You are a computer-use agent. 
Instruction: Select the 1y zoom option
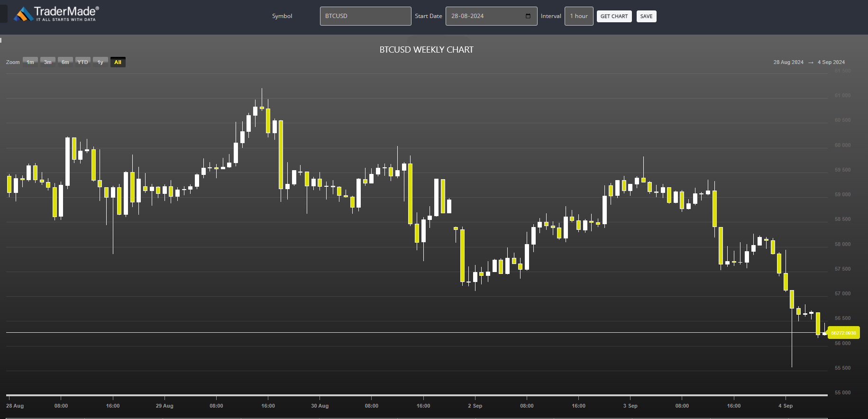coord(101,62)
